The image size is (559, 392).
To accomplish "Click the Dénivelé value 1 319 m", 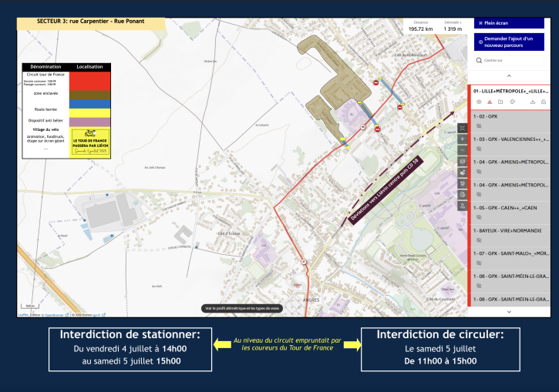I will click(453, 29).
